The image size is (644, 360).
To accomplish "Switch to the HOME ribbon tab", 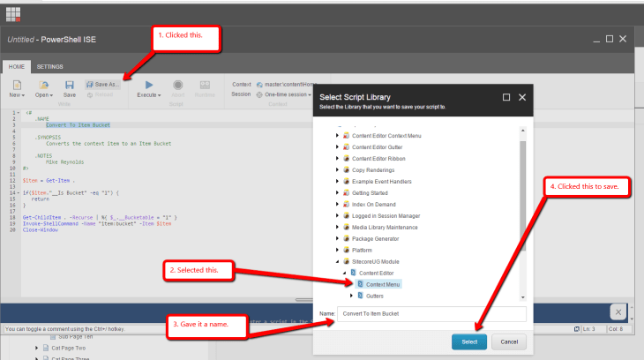I will pos(17,66).
